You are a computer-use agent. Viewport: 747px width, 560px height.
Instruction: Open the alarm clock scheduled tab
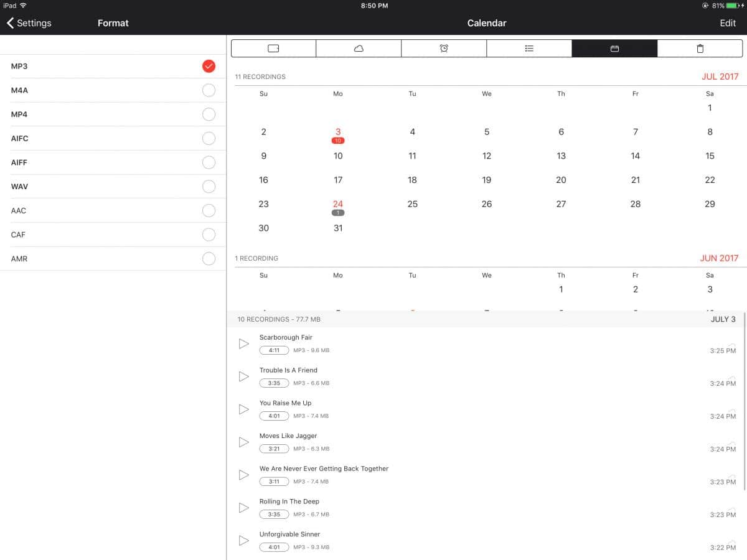click(x=444, y=49)
